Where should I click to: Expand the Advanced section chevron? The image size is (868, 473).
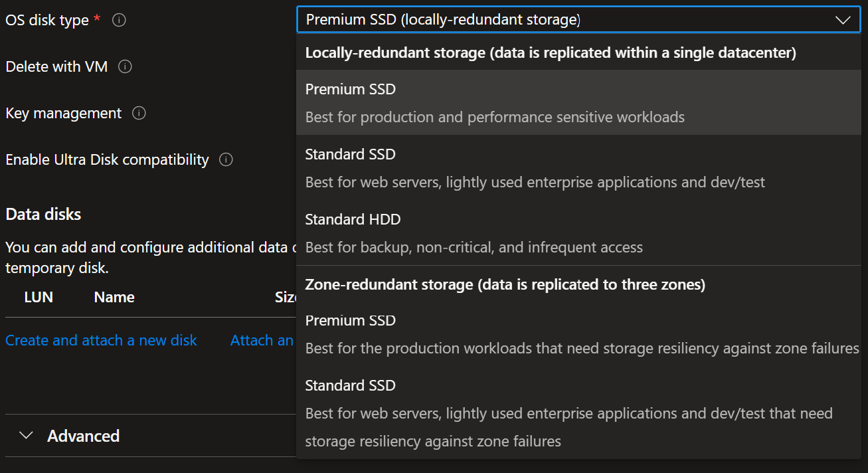tap(26, 436)
